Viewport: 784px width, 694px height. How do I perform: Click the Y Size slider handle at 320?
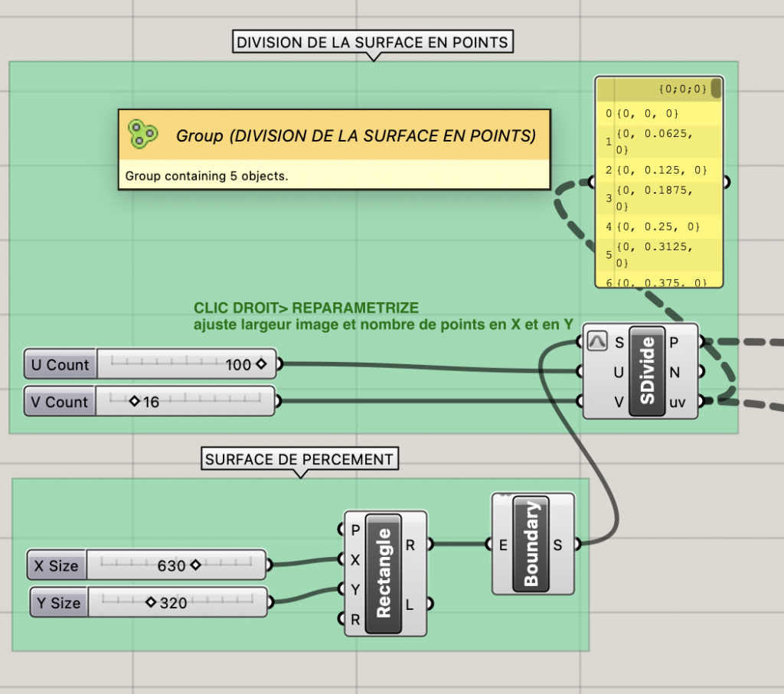[x=151, y=603]
